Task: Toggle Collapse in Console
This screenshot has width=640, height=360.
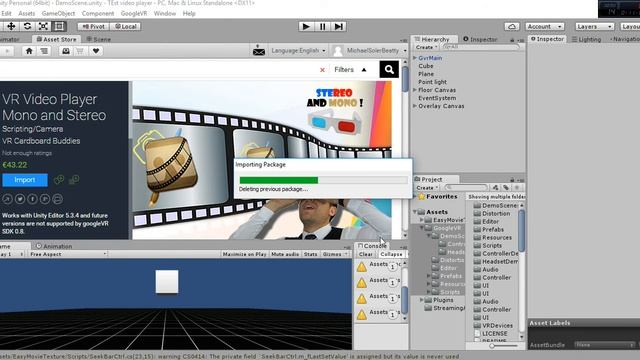Action: [x=391, y=254]
